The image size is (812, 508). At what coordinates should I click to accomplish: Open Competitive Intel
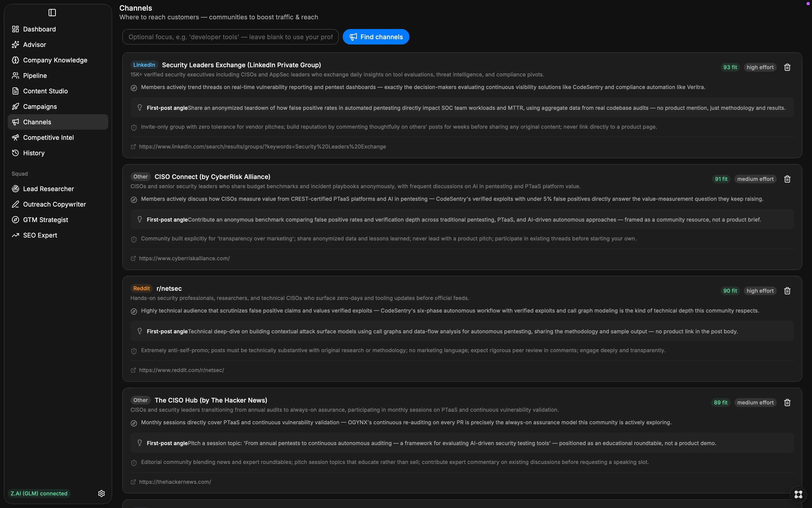pos(58,137)
